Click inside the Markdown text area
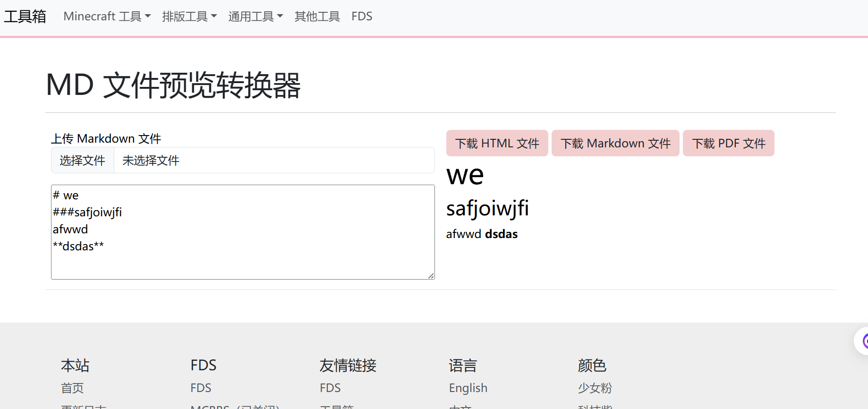This screenshot has width=868, height=409. pos(243,232)
